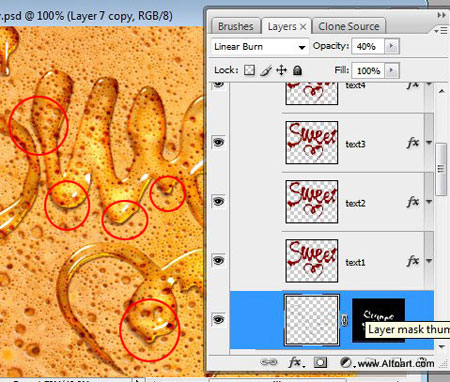Click the fx icon on text2
This screenshot has width=450, height=382.
[413, 202]
